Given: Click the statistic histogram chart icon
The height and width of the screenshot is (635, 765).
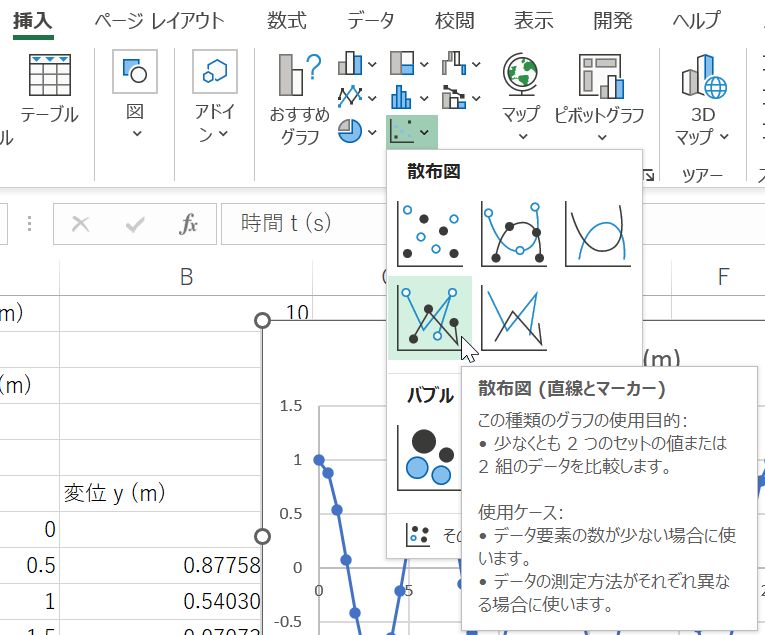Looking at the screenshot, I should point(401,98).
